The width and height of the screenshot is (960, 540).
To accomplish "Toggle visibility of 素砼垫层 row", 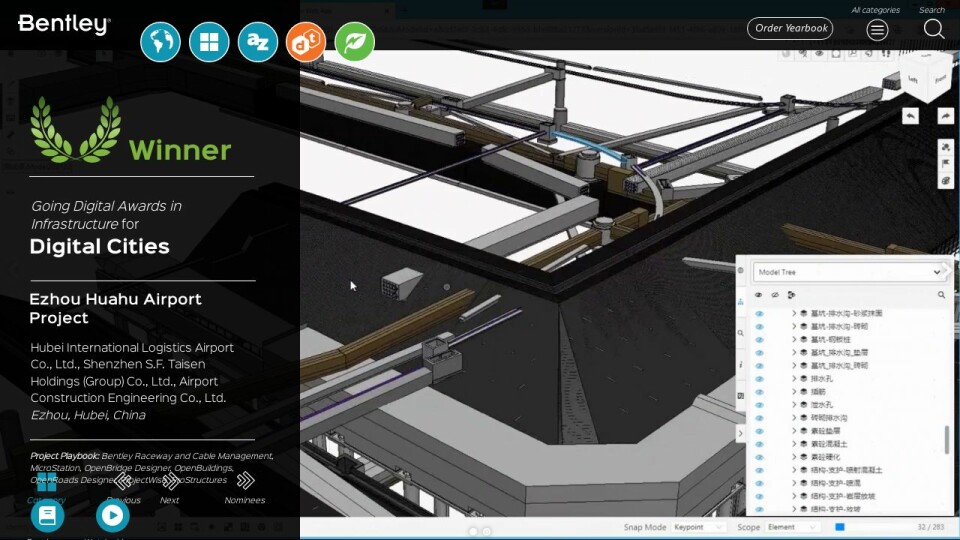I will click(759, 431).
